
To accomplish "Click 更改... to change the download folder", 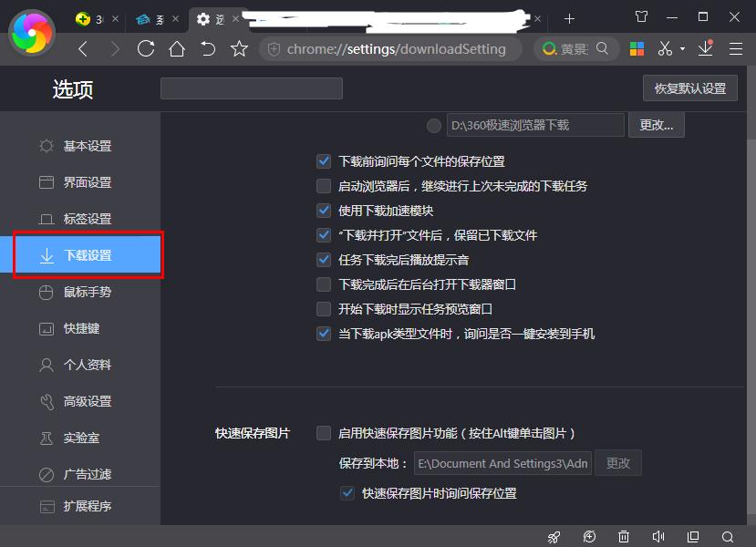I will point(656,126).
